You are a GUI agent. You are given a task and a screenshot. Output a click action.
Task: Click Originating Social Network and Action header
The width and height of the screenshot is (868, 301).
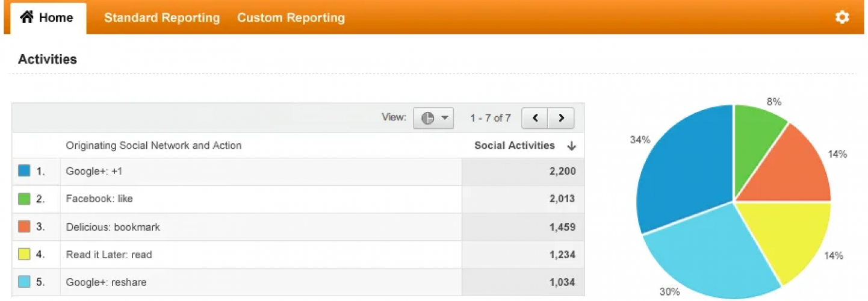(x=153, y=146)
